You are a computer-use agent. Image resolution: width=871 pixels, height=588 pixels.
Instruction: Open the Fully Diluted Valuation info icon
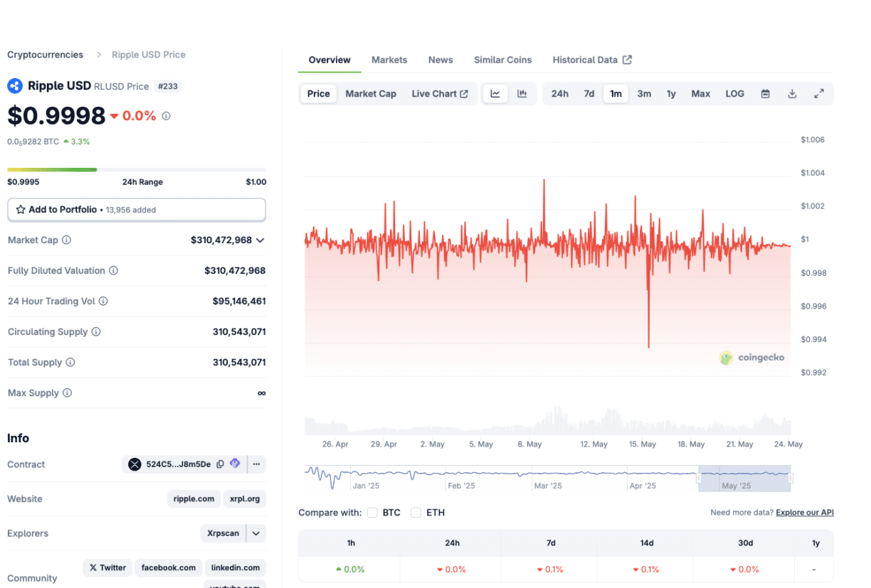click(113, 271)
